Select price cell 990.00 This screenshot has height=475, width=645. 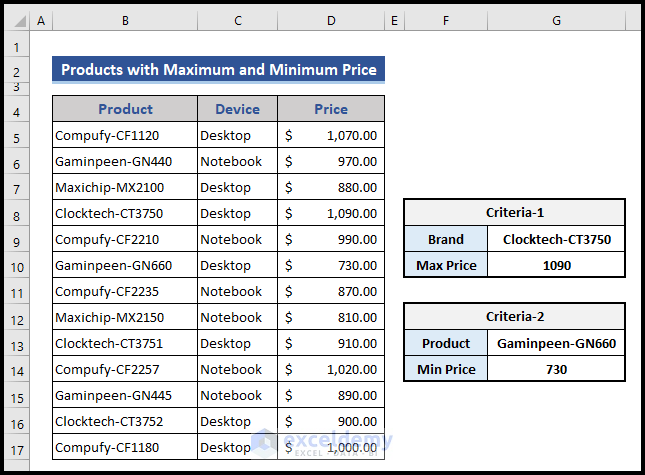tap(331, 239)
